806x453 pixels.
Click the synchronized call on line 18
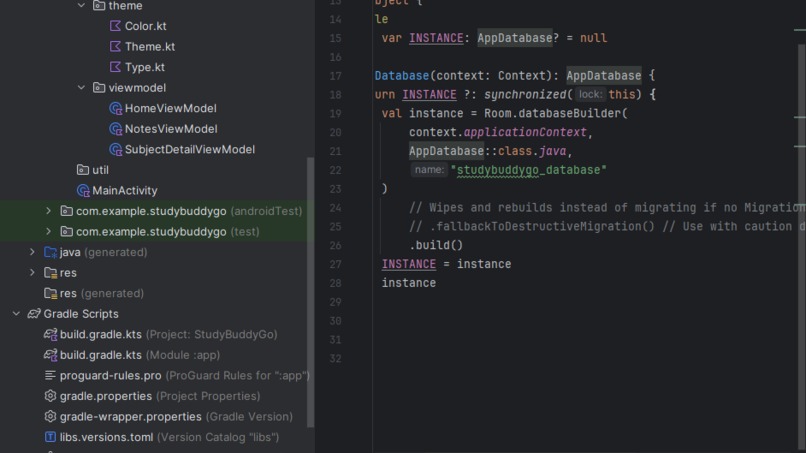[525, 95]
